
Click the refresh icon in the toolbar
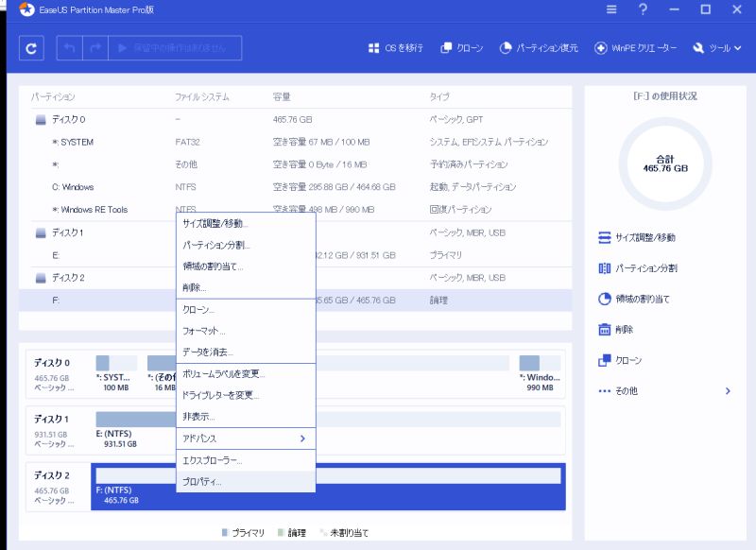click(x=31, y=48)
